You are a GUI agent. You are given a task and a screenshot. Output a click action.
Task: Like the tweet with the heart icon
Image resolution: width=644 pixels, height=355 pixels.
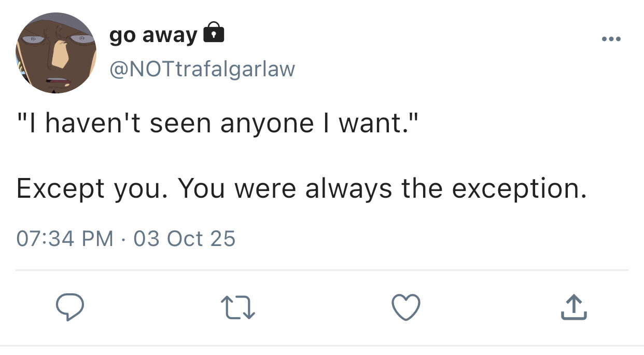pyautogui.click(x=405, y=307)
